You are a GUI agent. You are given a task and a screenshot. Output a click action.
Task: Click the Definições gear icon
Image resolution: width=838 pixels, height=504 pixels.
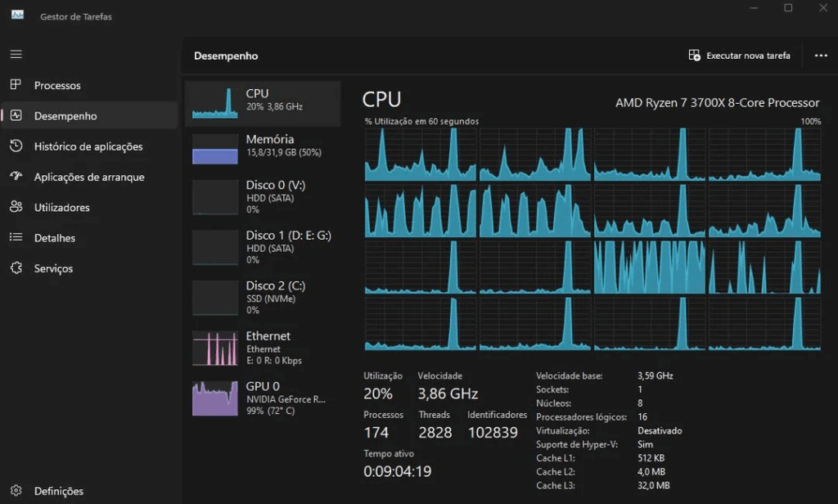click(x=16, y=490)
